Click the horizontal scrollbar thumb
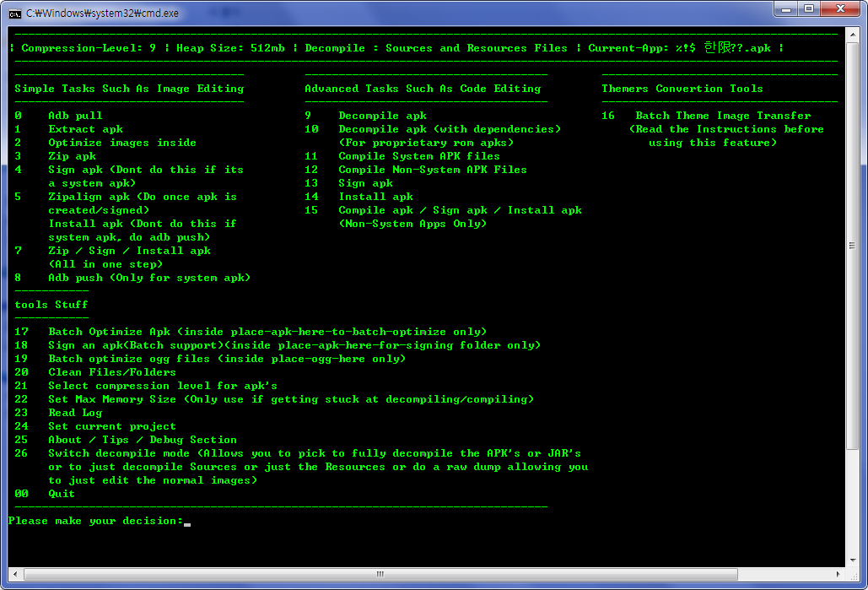This screenshot has height=590, width=868. point(380,575)
